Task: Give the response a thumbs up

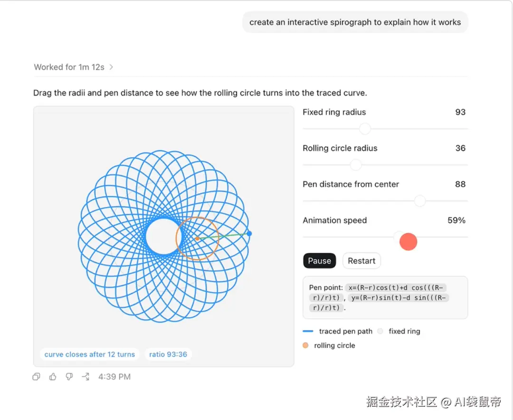Action: (x=53, y=376)
